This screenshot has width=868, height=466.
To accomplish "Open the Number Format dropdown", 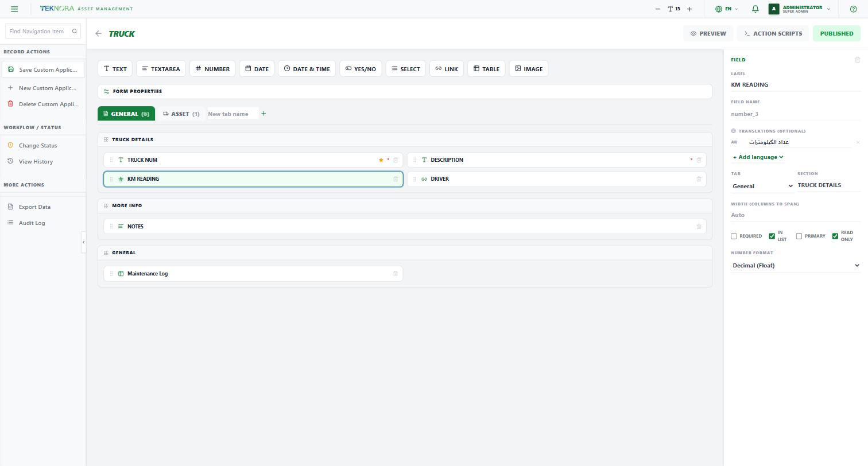I will coord(796,265).
